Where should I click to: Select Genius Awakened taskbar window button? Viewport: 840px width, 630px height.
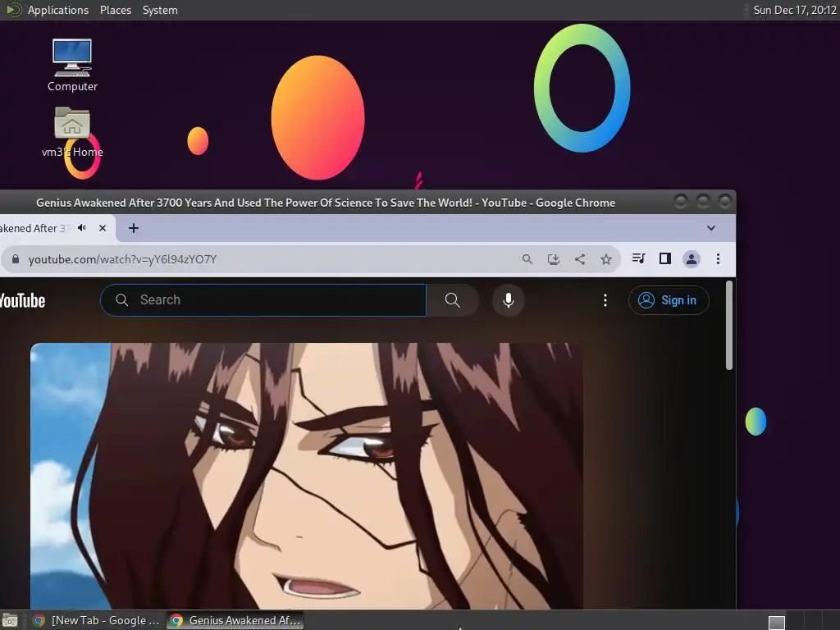pos(235,620)
